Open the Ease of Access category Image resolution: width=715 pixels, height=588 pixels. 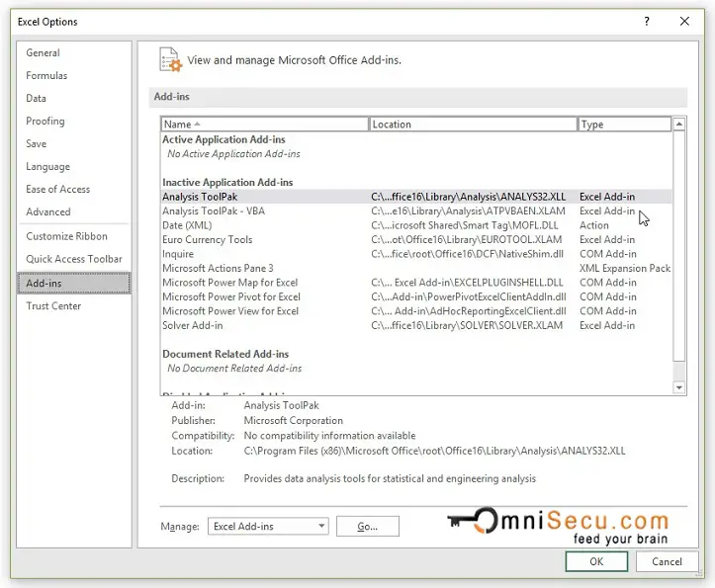point(58,189)
